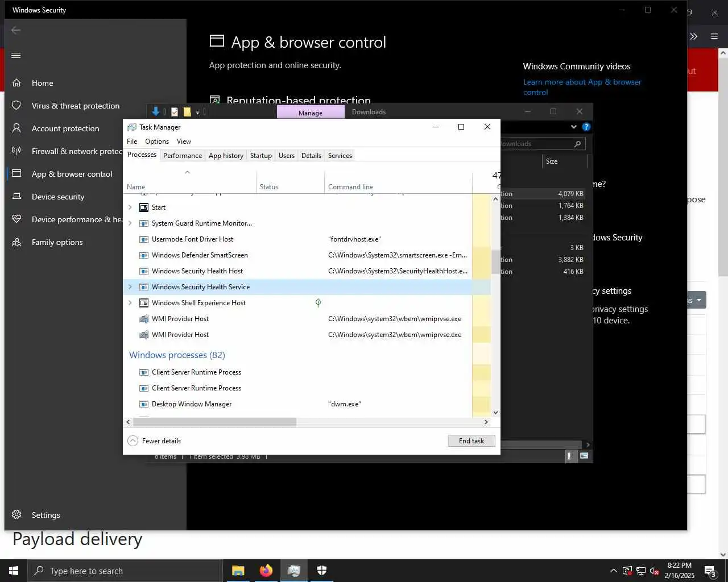Select App & browser control sidebar icon
The image size is (728, 582).
(x=16, y=174)
